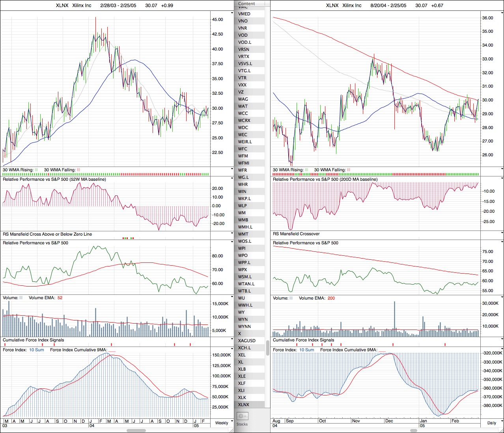Choose XAGUSD from the symbol list
Image resolution: width=504 pixels, height=433 pixels.
(x=247, y=341)
